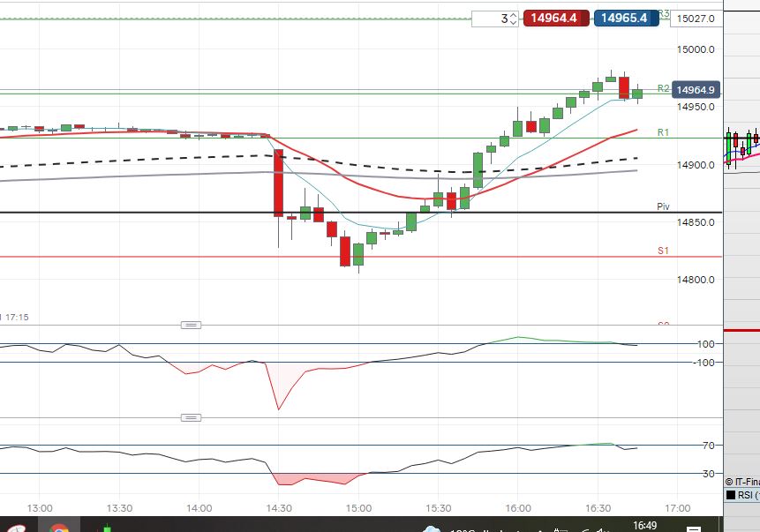Click the 70 level on the RSI scale
760x532 pixels.
[709, 446]
